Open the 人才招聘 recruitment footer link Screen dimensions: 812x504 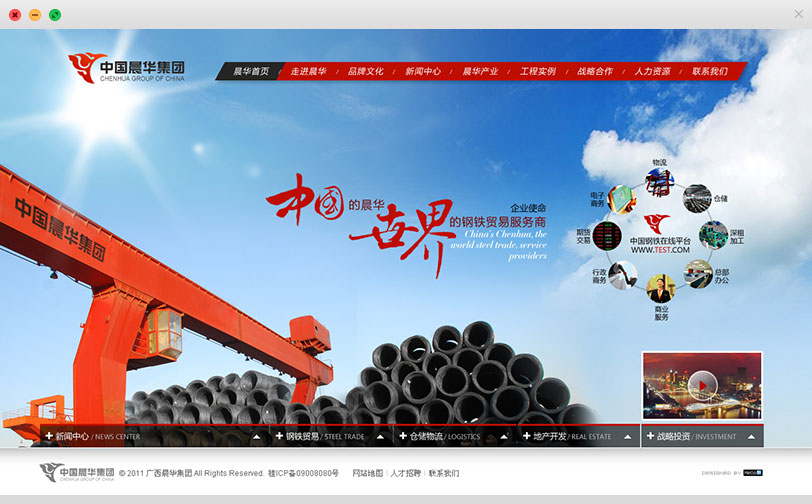tap(405, 473)
